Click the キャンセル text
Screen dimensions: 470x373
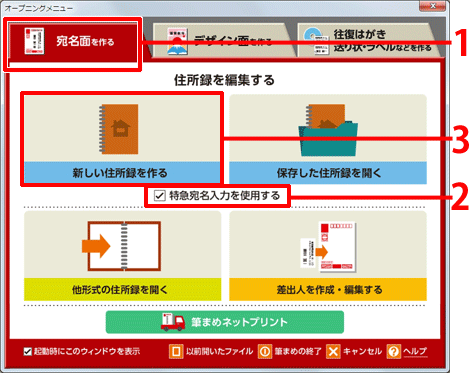pos(363,351)
